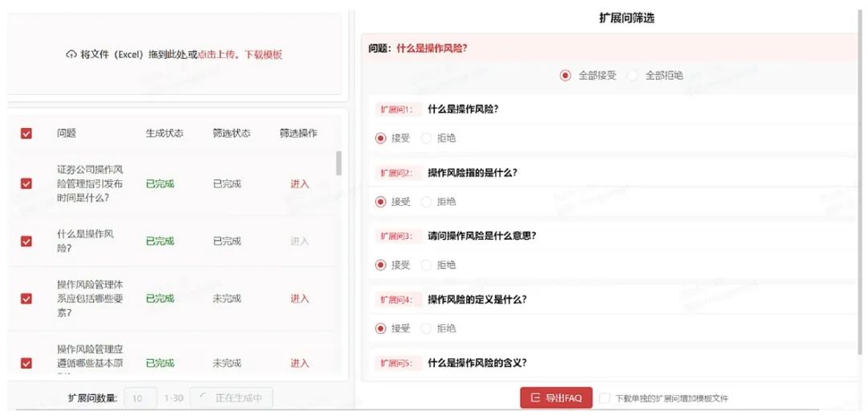Toggle the select-all checkbox in table header

pos(26,134)
